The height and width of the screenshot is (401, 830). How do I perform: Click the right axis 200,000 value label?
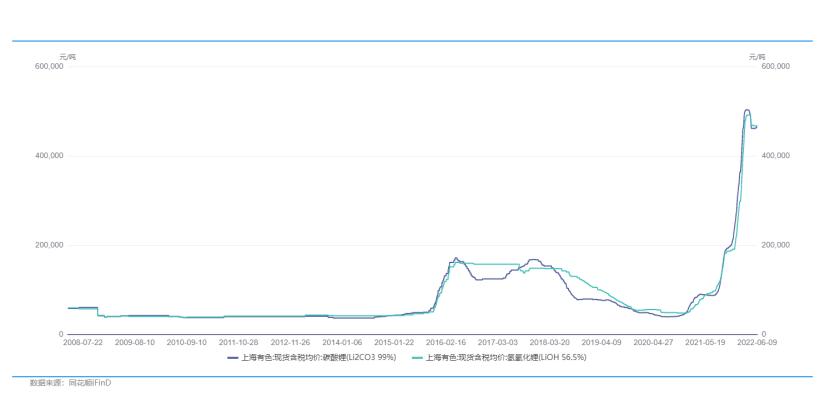(775, 245)
